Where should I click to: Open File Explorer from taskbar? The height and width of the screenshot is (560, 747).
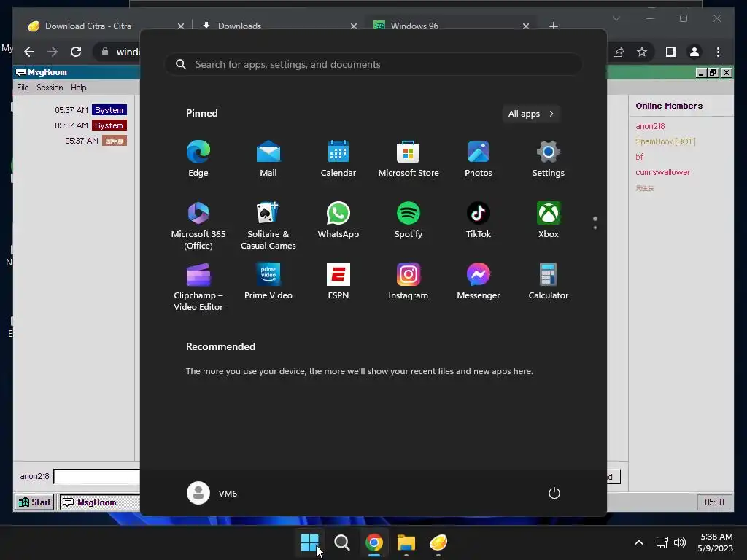406,542
